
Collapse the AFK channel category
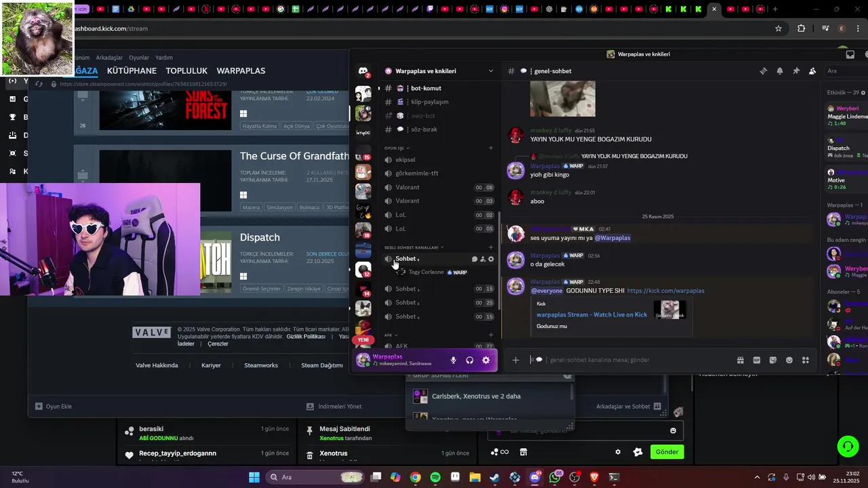tap(391, 335)
